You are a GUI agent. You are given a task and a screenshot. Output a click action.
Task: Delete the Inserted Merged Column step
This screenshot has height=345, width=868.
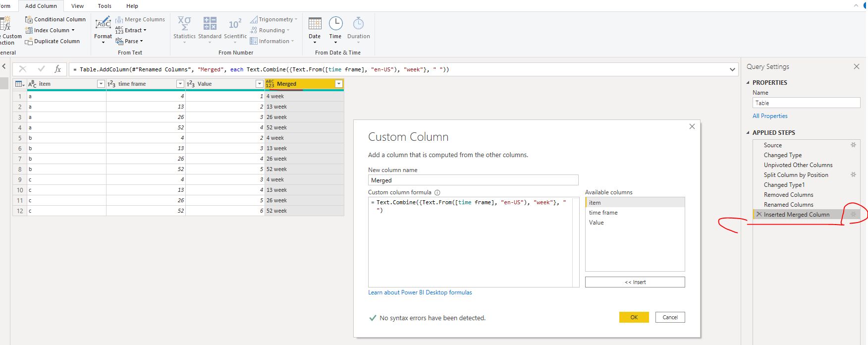[759, 215]
